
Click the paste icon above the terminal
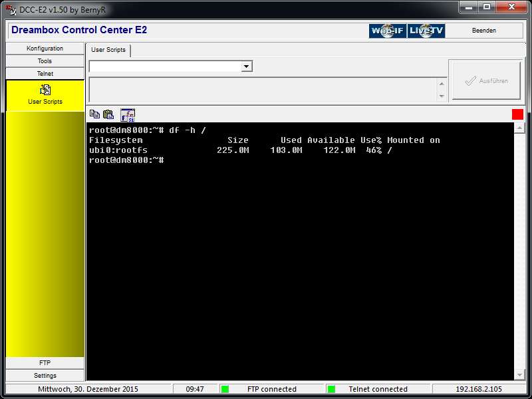pos(108,114)
